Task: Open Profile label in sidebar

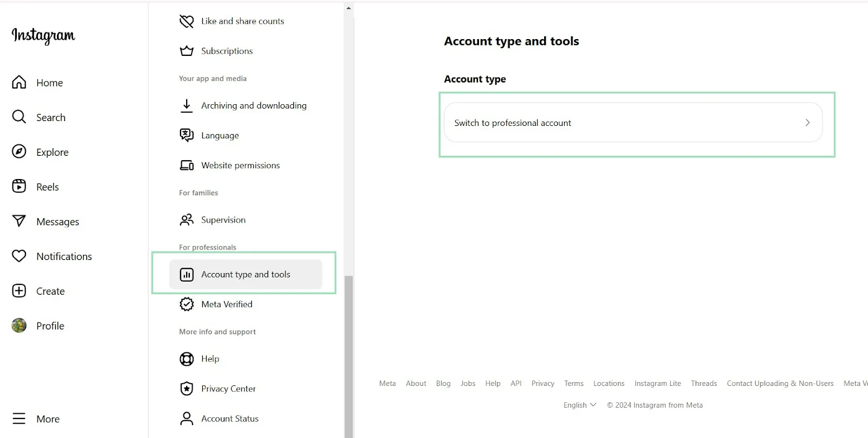Action: (x=50, y=326)
